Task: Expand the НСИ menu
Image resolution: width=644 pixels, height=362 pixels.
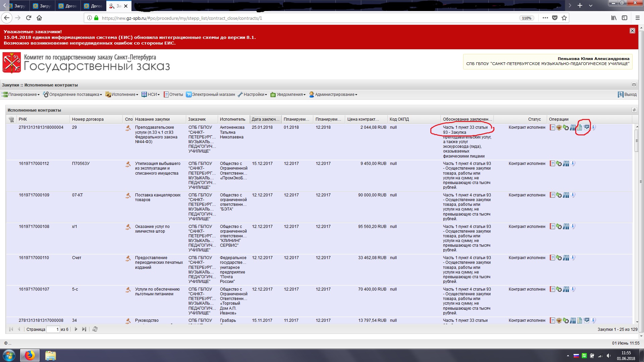Action: [150, 95]
